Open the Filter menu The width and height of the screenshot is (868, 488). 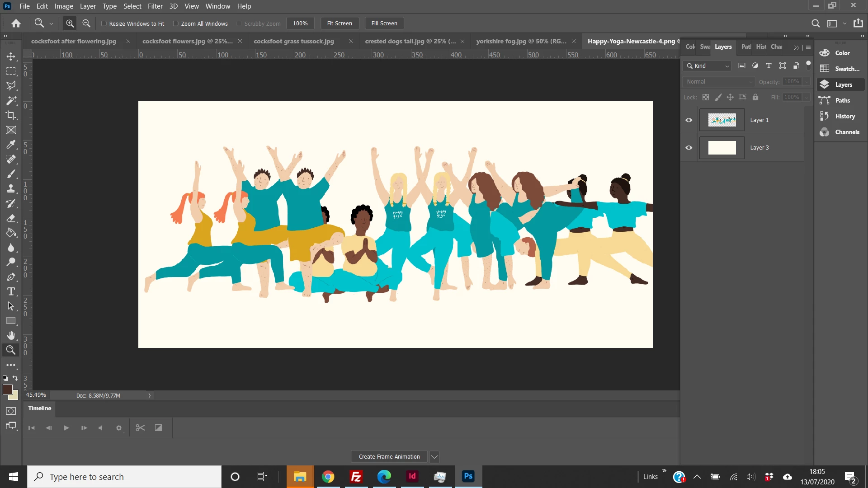point(155,6)
